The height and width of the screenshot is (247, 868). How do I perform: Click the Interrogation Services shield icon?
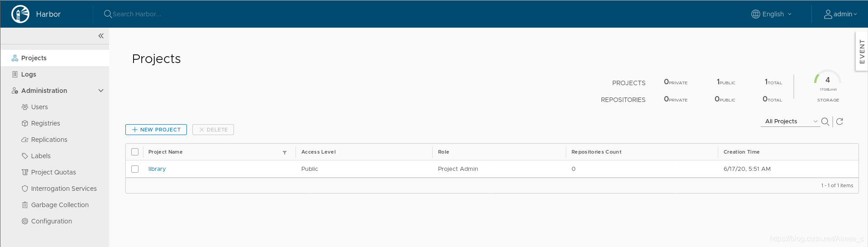[25, 189]
